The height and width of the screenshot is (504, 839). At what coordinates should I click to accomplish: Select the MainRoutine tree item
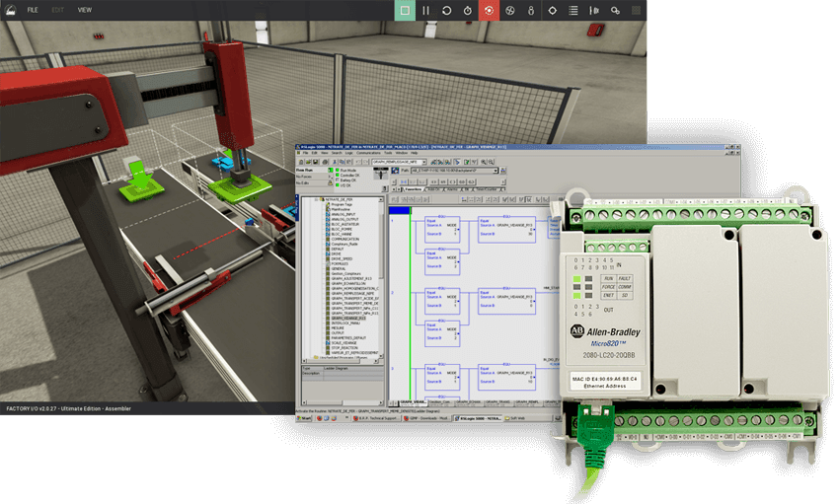click(x=341, y=209)
